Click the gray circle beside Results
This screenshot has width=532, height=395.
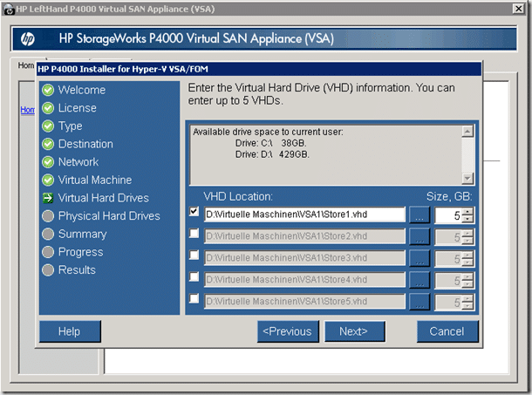click(x=48, y=269)
